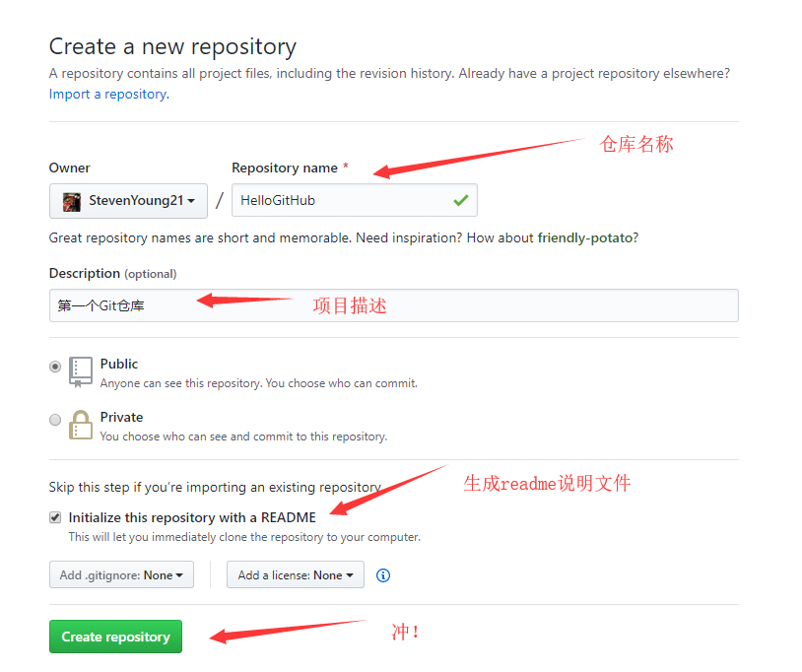The height and width of the screenshot is (672, 802).
Task: Click the blue license info icon
Action: 383,575
